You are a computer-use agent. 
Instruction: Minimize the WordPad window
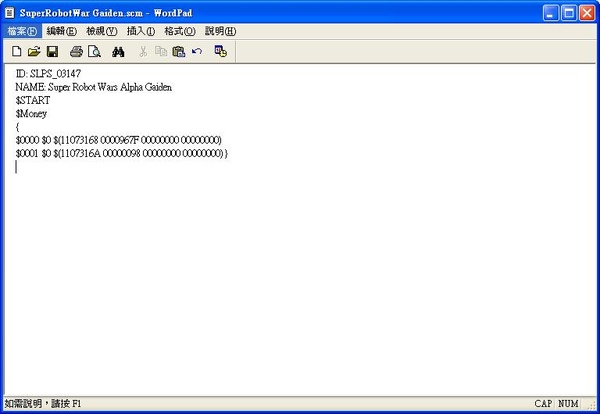pos(550,13)
